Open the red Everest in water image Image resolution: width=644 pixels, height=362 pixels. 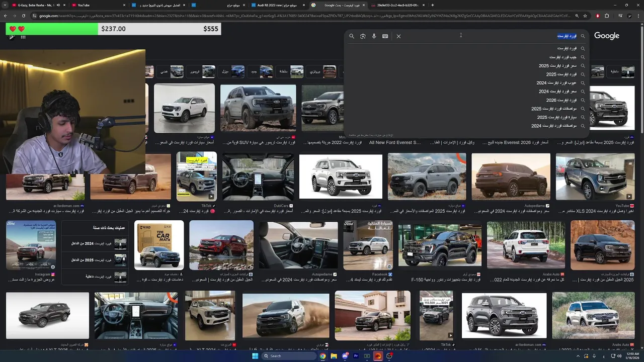click(221, 245)
